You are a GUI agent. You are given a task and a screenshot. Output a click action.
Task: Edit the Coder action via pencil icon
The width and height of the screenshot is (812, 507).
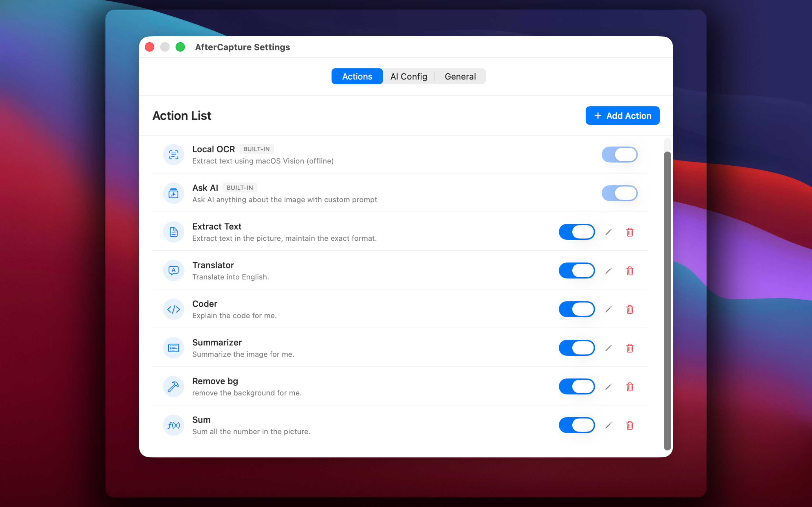(x=608, y=309)
